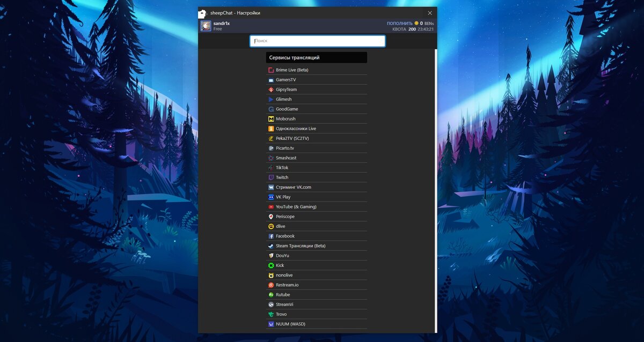Choose the YouTube (& Gaming) label
The width and height of the screenshot is (644, 342).
coord(296,207)
